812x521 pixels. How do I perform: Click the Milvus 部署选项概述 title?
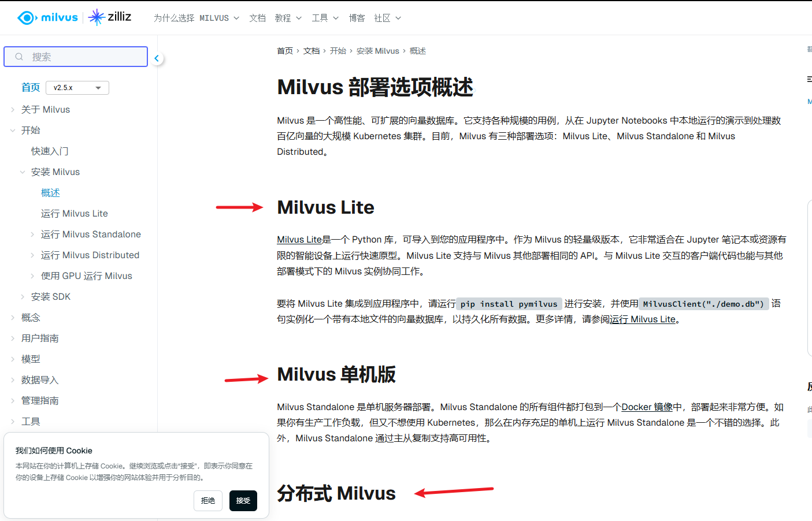click(x=375, y=87)
